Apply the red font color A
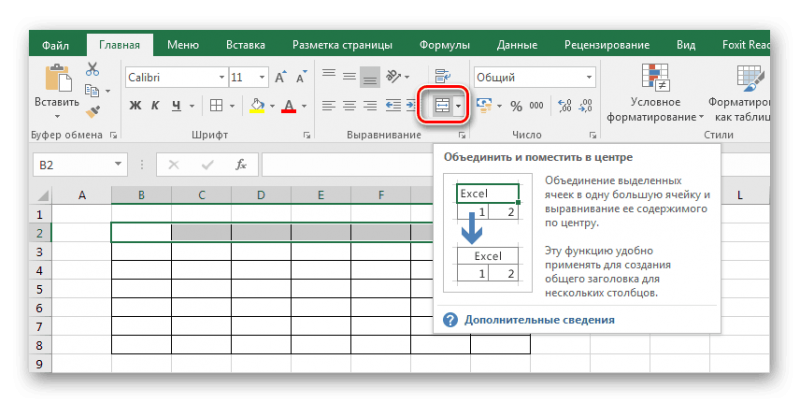 (x=289, y=106)
